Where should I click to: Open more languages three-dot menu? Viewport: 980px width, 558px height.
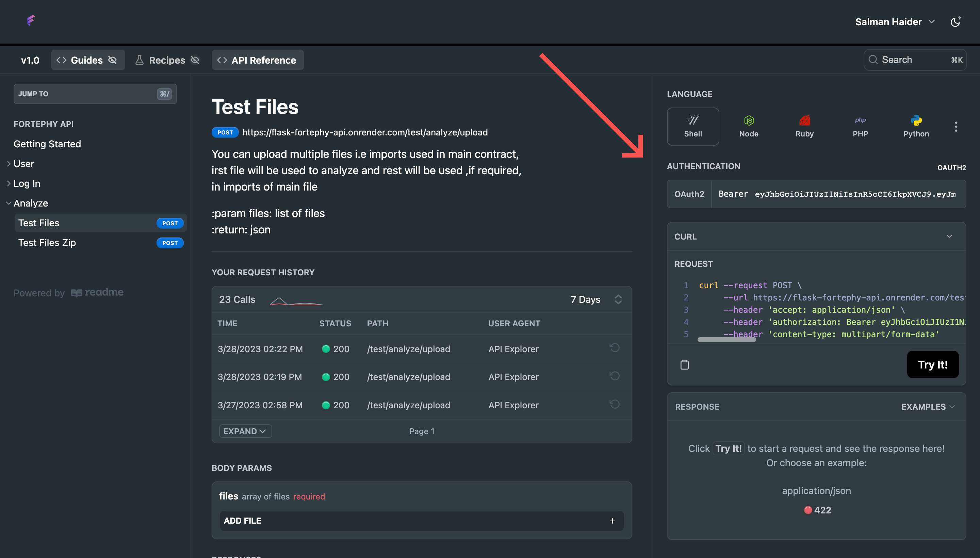956,127
